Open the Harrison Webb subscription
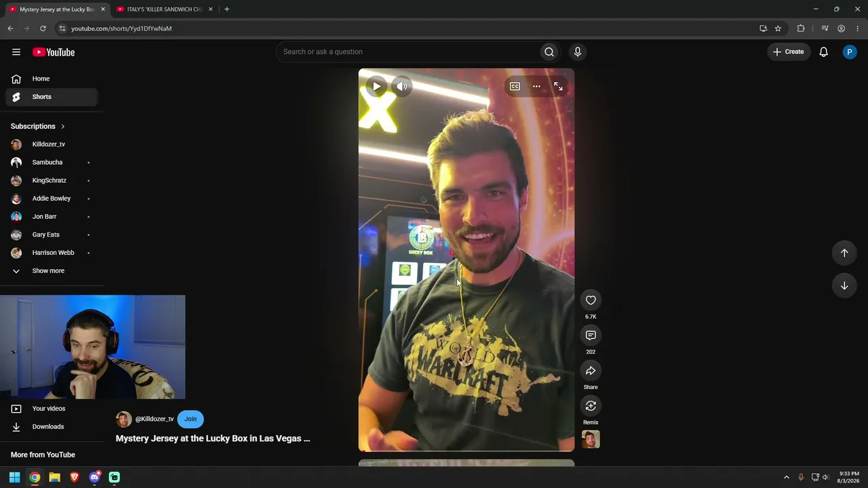This screenshot has height=488, width=868. [x=52, y=253]
